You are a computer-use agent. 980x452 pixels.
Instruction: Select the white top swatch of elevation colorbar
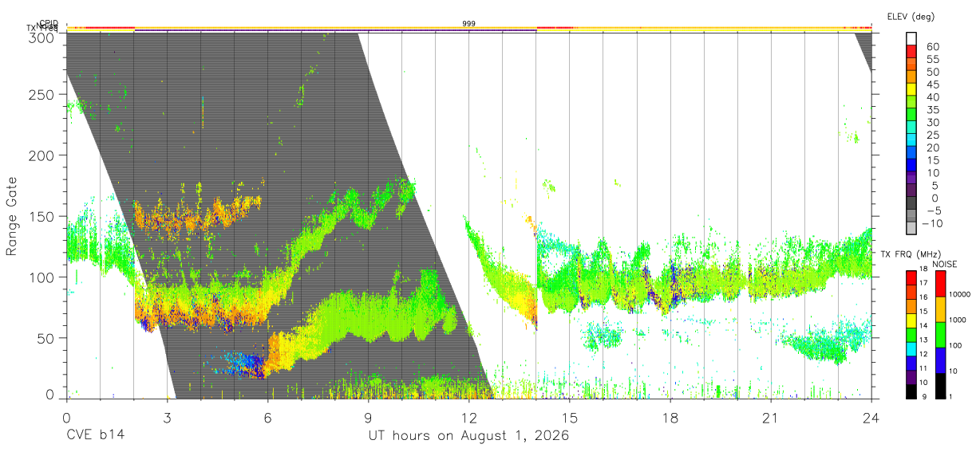click(x=912, y=40)
